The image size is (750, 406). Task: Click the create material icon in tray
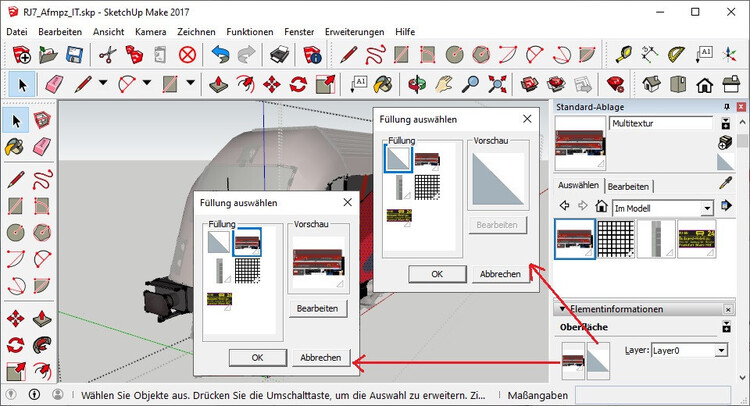click(x=726, y=142)
